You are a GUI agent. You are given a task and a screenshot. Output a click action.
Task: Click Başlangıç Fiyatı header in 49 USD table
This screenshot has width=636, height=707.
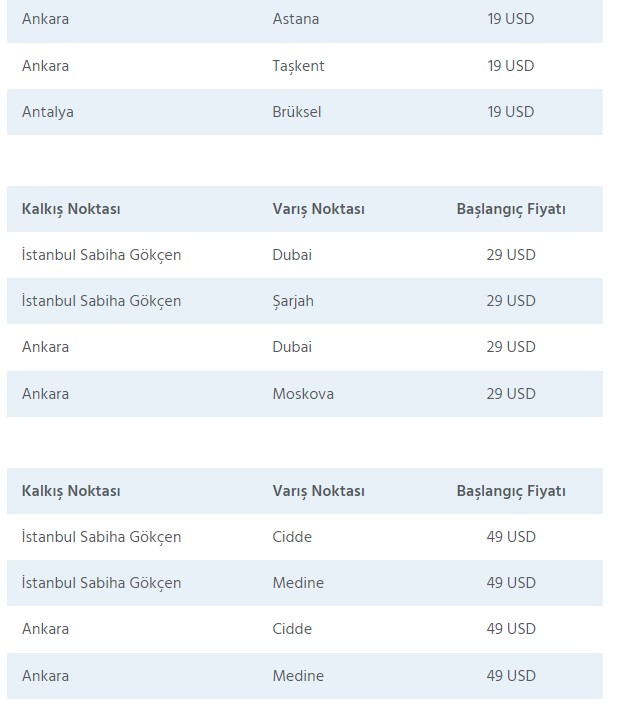[x=511, y=491]
